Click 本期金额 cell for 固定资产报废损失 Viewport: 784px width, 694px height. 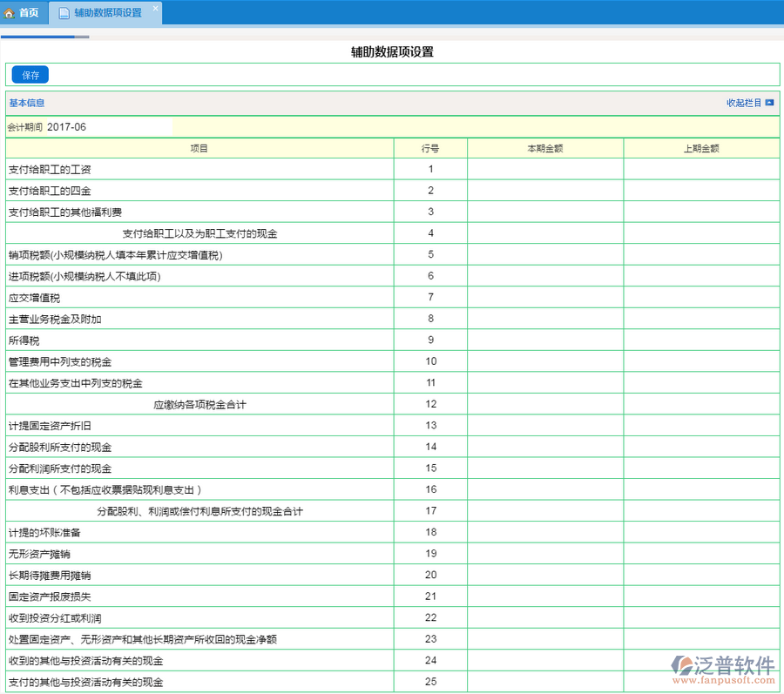[x=545, y=596]
